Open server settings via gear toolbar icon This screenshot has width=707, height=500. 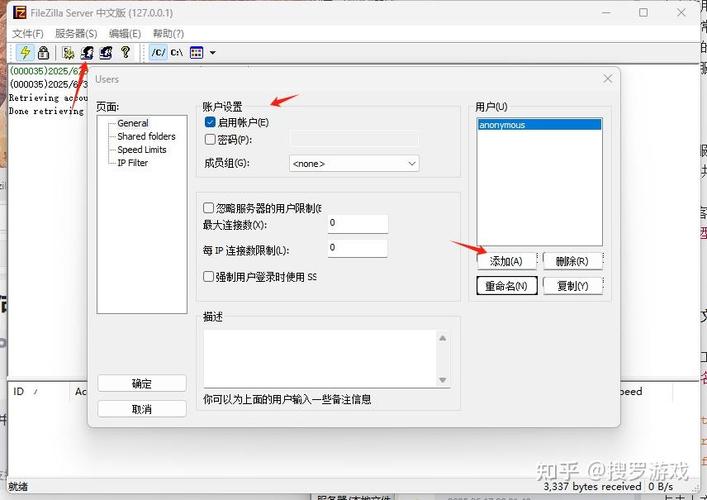pyautogui.click(x=68, y=53)
